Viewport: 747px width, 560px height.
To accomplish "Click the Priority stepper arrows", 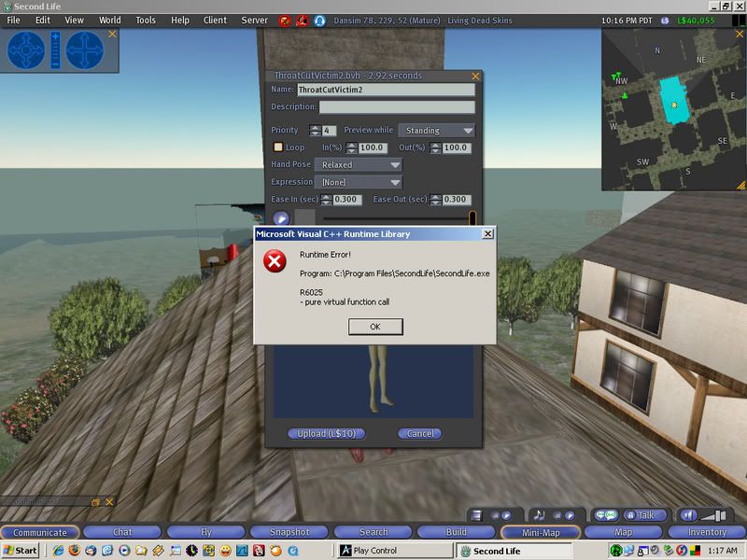I will tap(315, 131).
